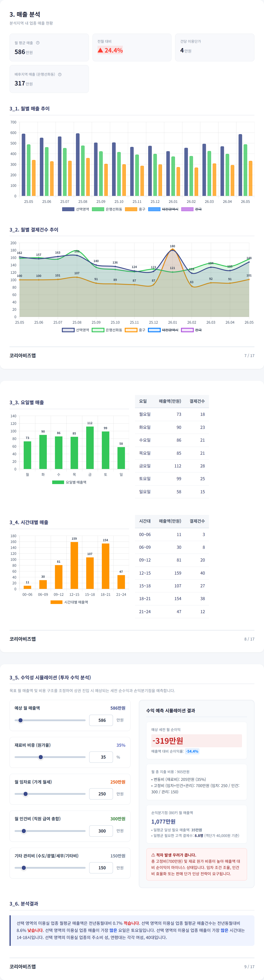Toggle 중구 legend in 월별 결제건수 추이 chart
Image resolution: width=264 pixels, height=980 pixels.
pos(135,330)
